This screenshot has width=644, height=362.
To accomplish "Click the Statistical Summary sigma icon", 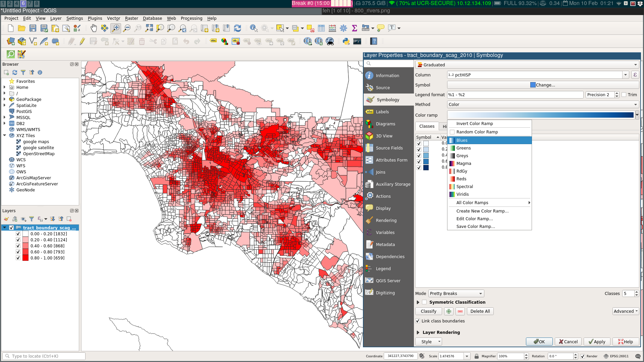I will (x=355, y=28).
